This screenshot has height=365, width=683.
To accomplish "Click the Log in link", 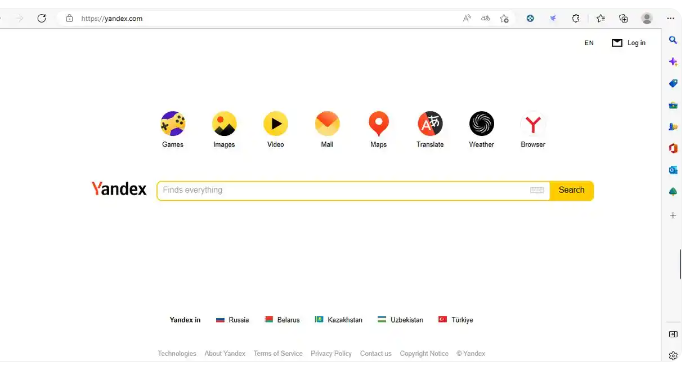I will [636, 43].
